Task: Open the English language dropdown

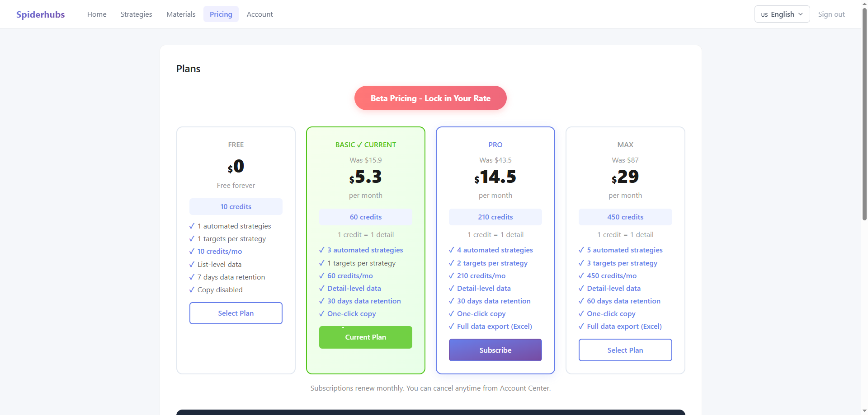Action: click(x=782, y=14)
